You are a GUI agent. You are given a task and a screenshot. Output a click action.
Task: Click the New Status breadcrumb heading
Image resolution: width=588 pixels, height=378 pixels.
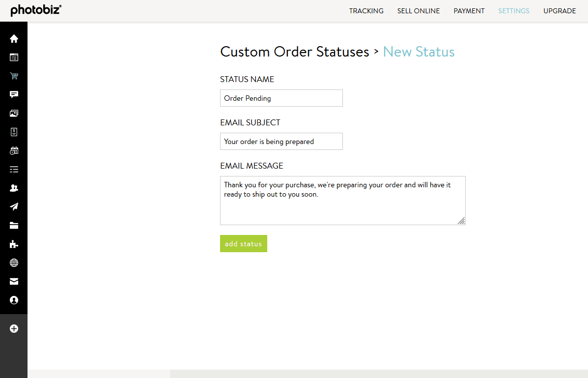point(419,52)
